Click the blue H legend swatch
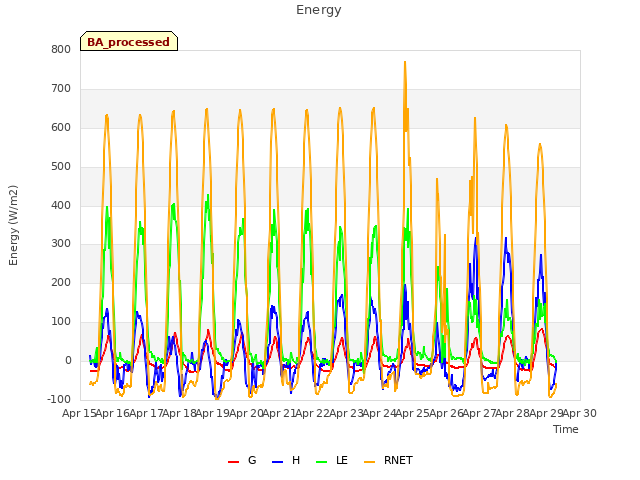This screenshot has width=640, height=480. tap(277, 462)
